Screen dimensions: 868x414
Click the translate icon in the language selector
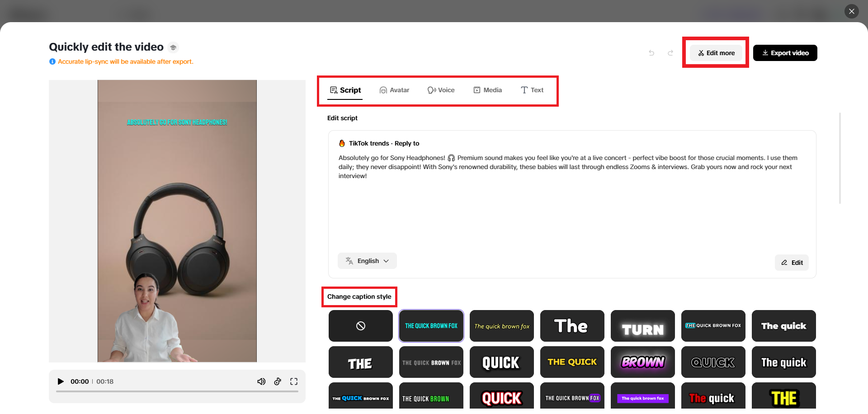point(349,261)
